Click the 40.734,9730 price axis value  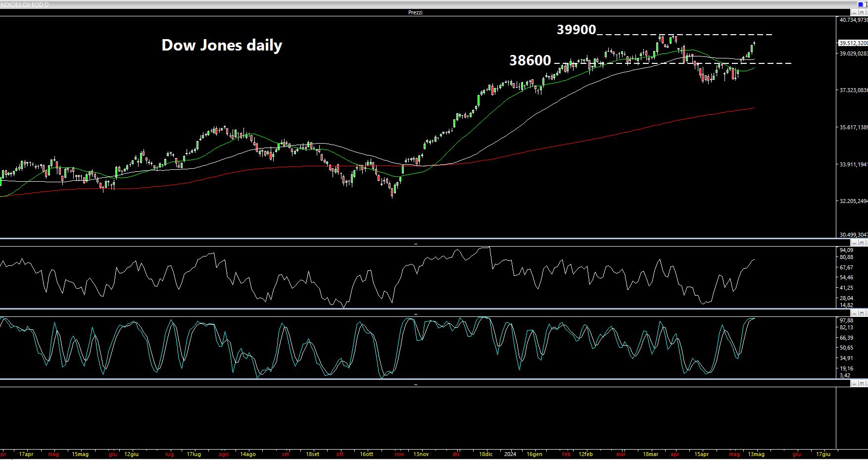coord(854,20)
